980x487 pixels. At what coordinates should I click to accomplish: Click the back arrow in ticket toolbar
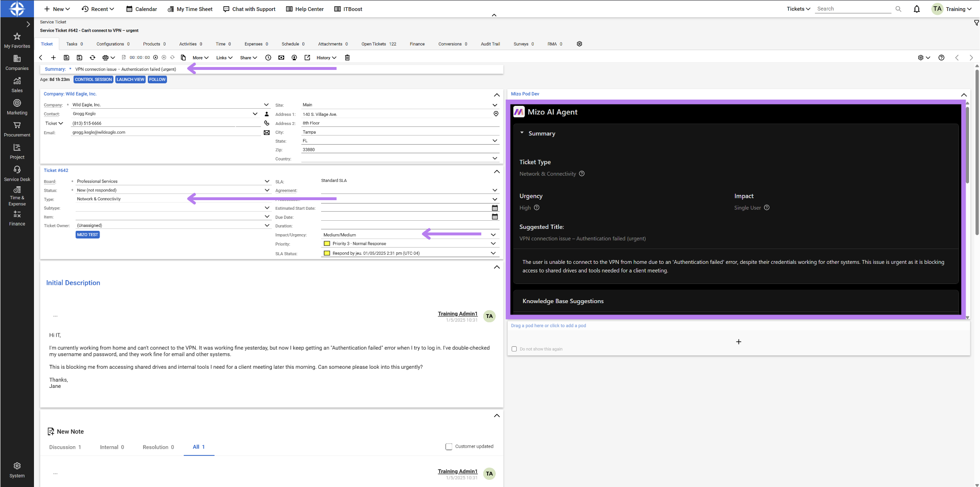[x=41, y=57]
